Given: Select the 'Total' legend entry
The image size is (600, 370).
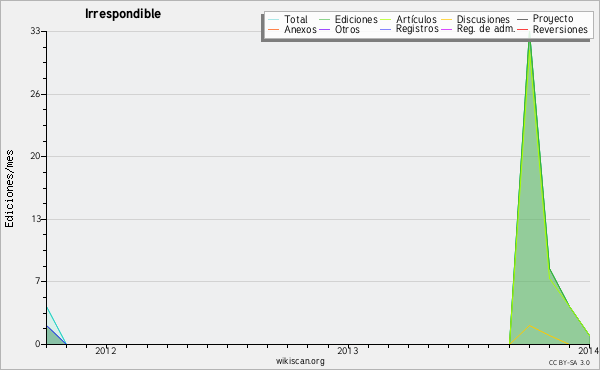Looking at the screenshot, I should [x=296, y=19].
